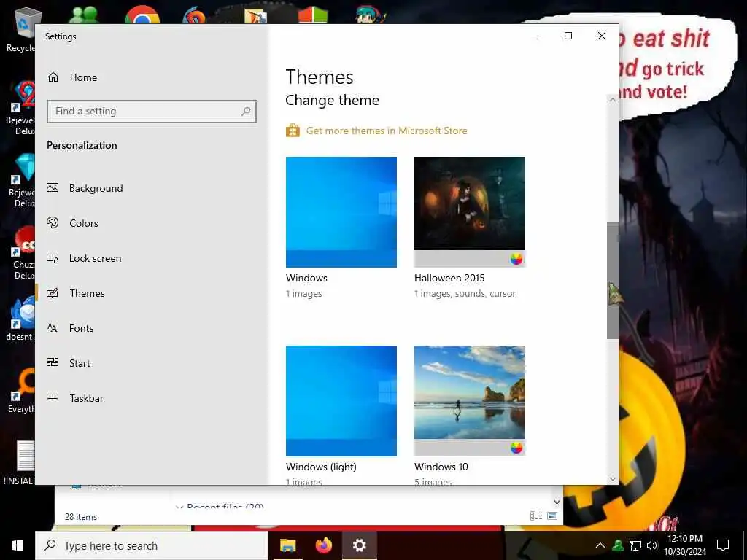Click the scroll down arrow in Settings

[613, 479]
